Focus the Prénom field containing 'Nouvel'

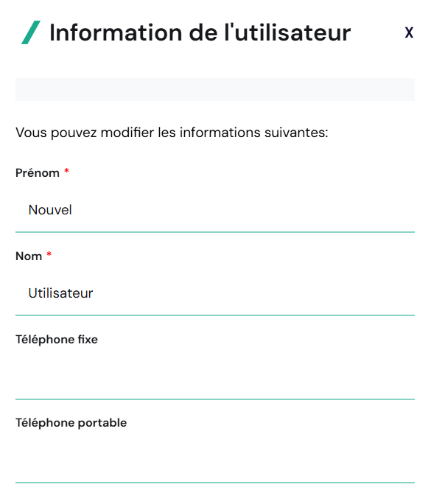(x=215, y=210)
